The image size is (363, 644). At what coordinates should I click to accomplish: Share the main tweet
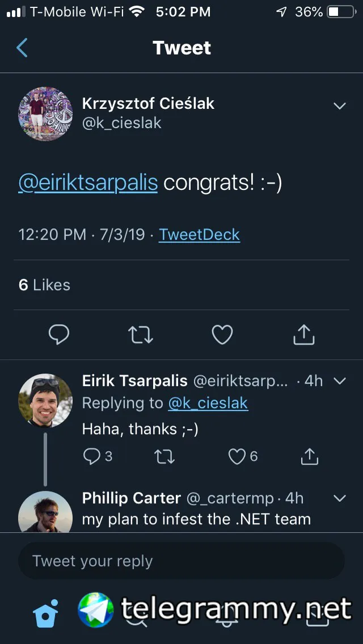(303, 335)
